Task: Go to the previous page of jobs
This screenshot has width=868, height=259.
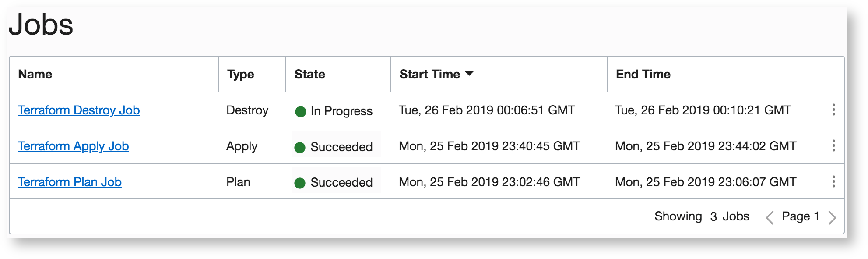Action: [x=770, y=217]
